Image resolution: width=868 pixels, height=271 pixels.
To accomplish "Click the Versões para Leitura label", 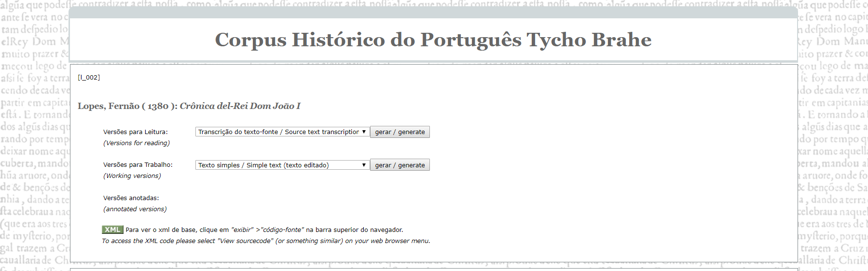I will 136,132.
